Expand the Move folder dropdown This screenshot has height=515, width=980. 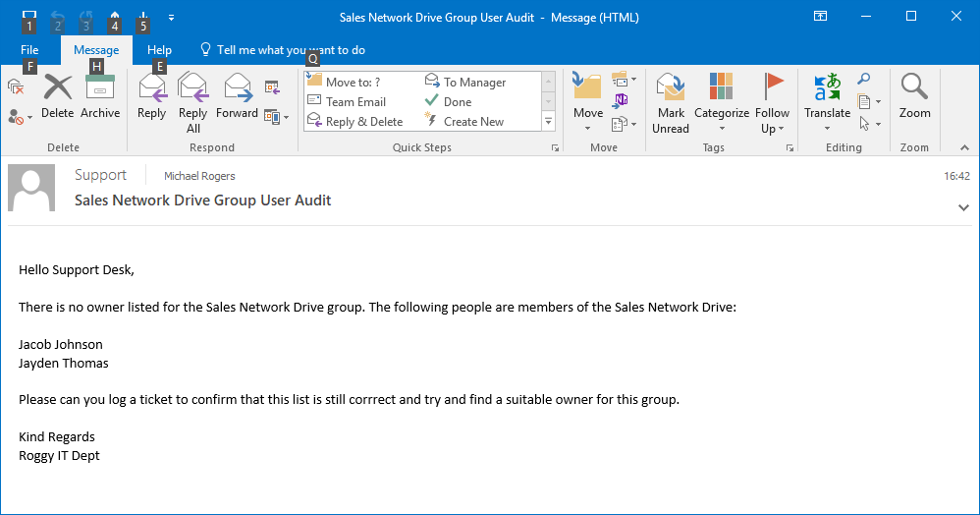coord(588,128)
